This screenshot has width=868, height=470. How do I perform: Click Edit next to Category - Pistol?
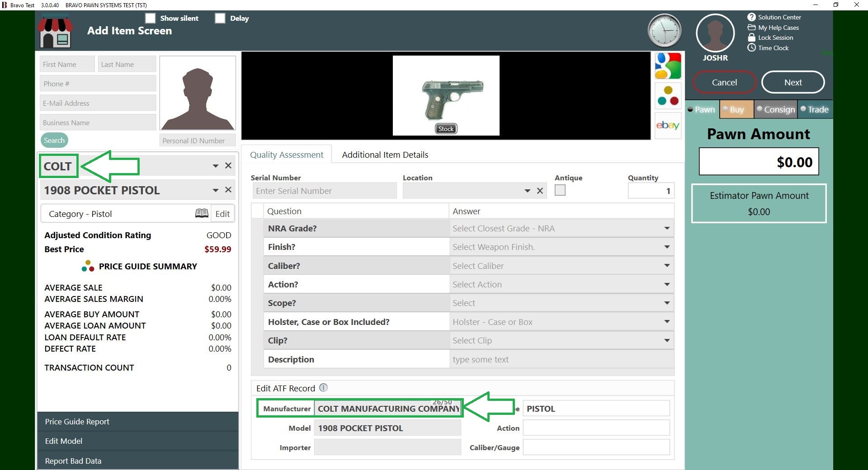222,214
